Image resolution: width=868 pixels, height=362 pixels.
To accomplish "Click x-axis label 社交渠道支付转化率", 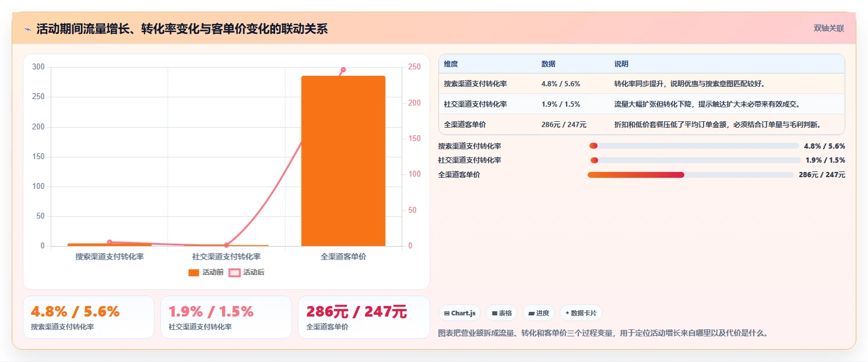I will pyautogui.click(x=226, y=256).
